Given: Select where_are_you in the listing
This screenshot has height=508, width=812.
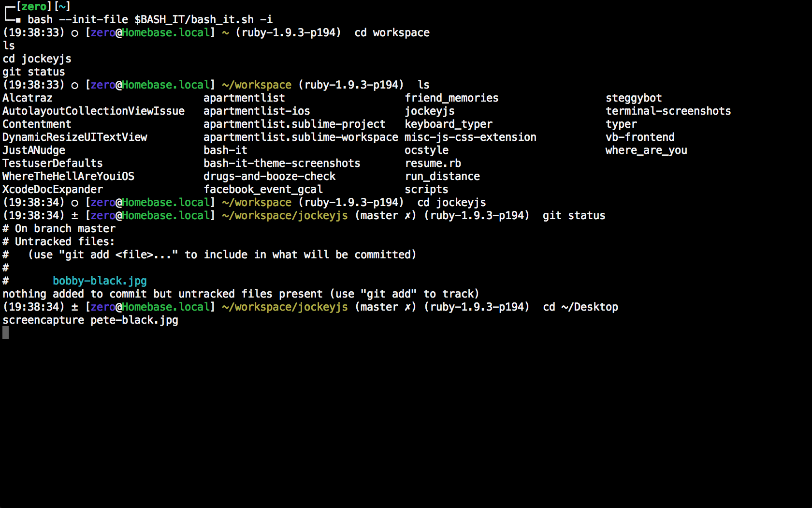Looking at the screenshot, I should tap(646, 150).
